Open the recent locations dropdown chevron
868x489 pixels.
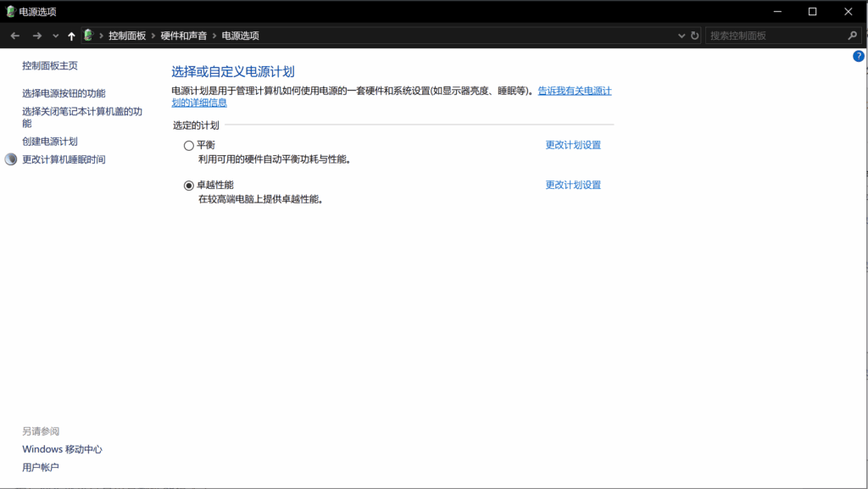[55, 36]
